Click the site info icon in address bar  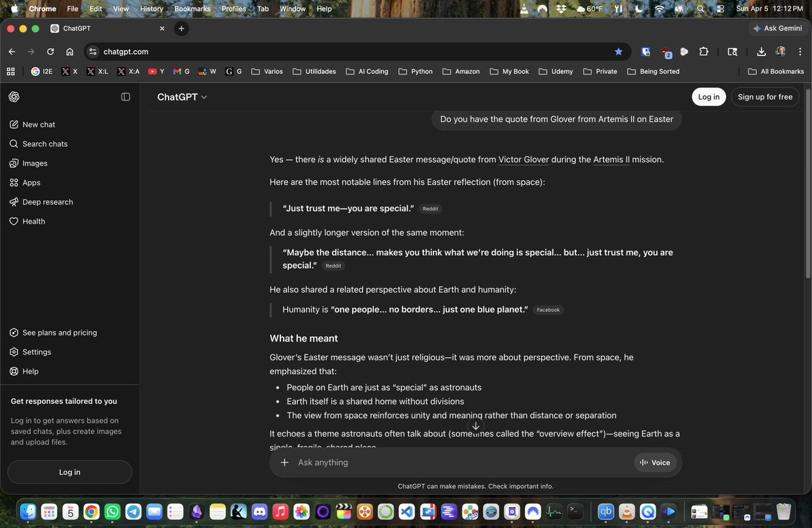93,52
